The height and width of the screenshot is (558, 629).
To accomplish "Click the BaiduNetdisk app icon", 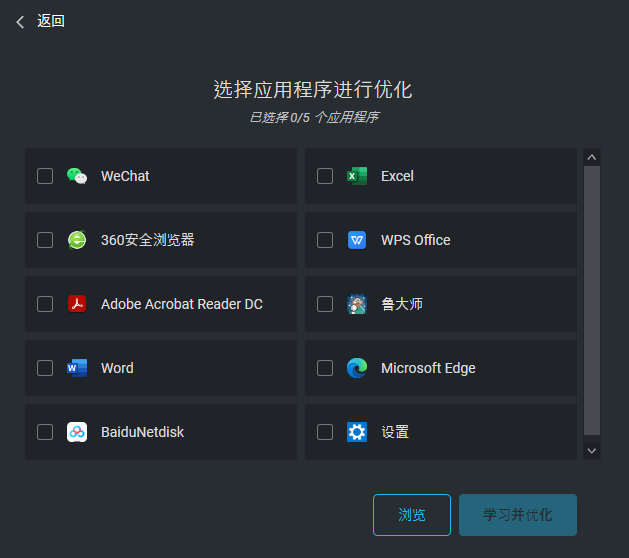I will point(77,432).
